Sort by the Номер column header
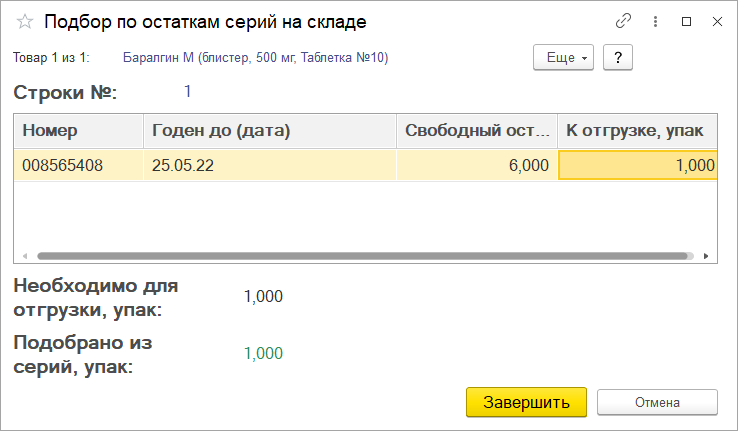This screenshot has width=738, height=431. tap(79, 130)
